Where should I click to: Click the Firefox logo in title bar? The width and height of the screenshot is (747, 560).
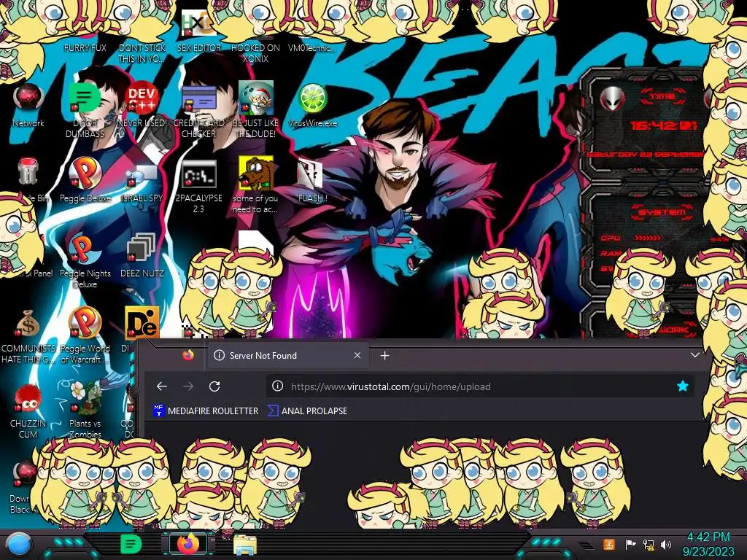point(188,355)
